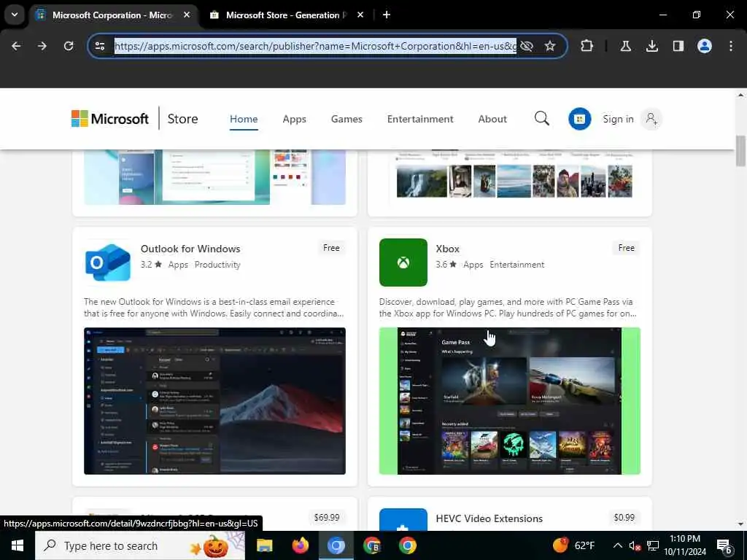Open the Entertainment navigation item
Viewport: 747px width, 560px height.
[x=420, y=119]
